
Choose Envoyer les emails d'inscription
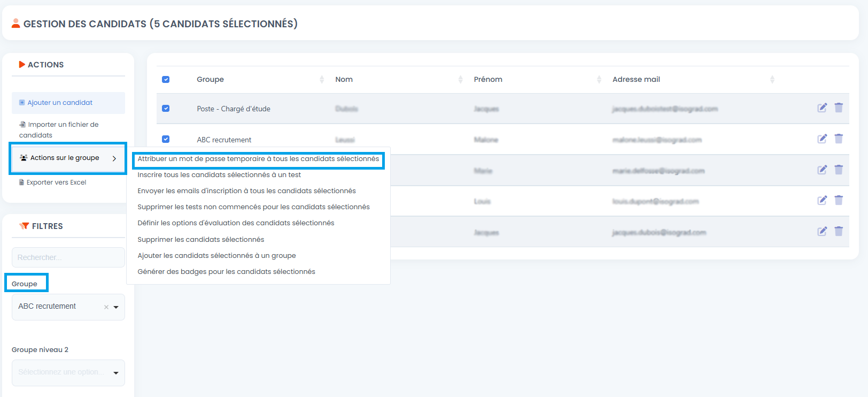click(246, 191)
